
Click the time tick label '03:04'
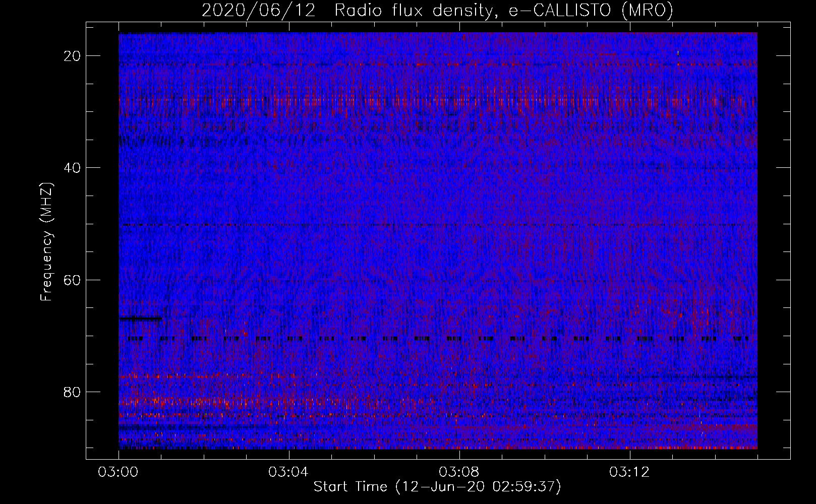[x=289, y=472]
